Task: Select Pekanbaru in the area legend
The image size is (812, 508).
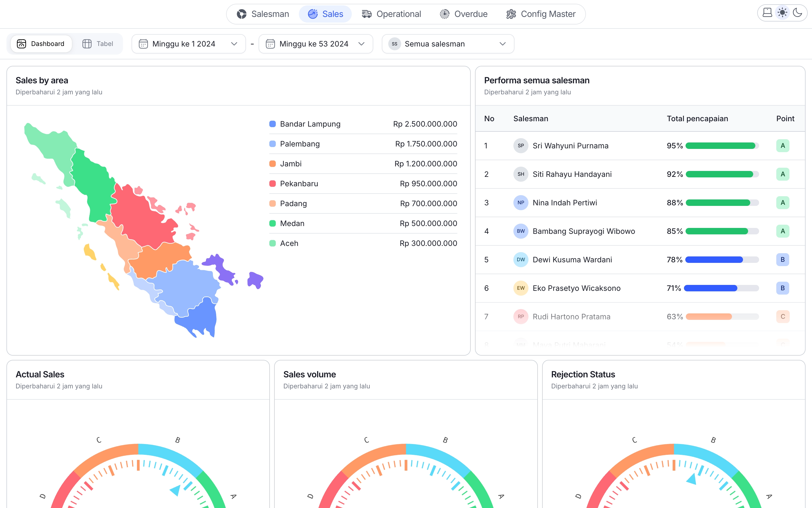Action: click(363, 183)
